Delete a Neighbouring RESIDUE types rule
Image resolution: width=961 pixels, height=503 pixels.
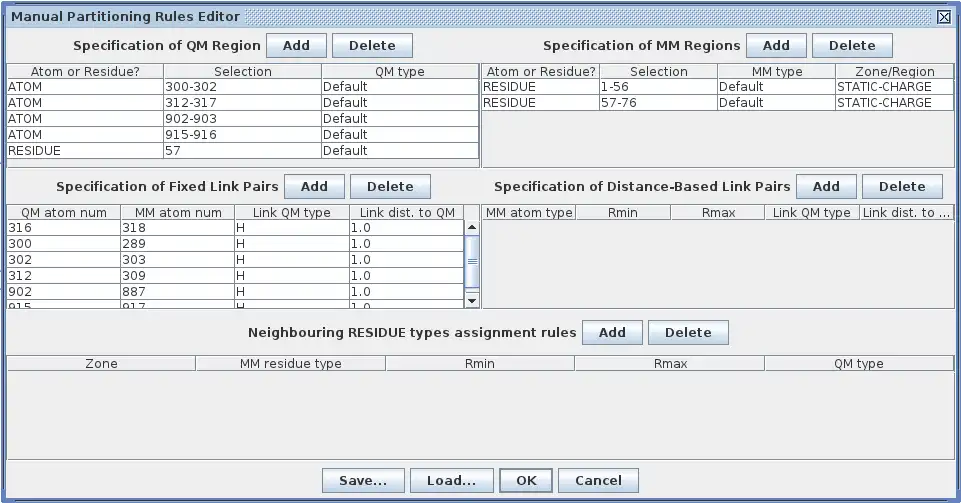pos(688,332)
